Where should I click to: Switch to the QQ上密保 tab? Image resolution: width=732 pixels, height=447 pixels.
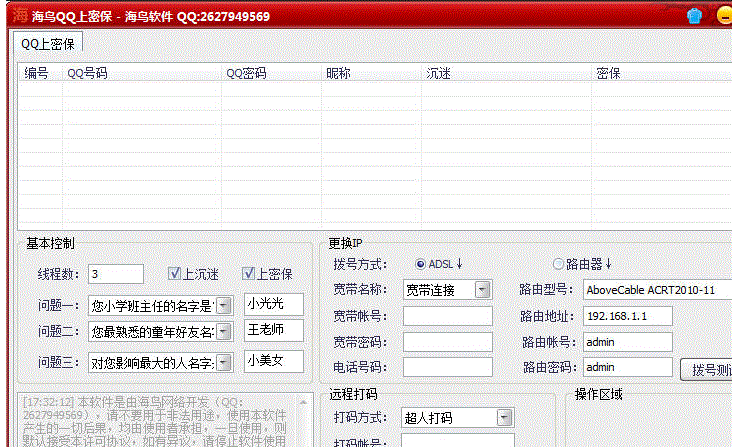pos(48,44)
